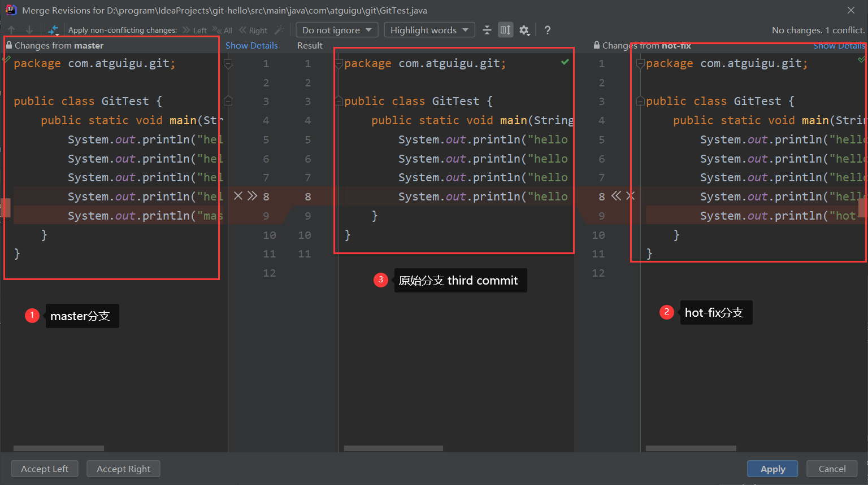868x485 pixels.
Task: Accept master's change with the right chevron
Action: tap(251, 196)
